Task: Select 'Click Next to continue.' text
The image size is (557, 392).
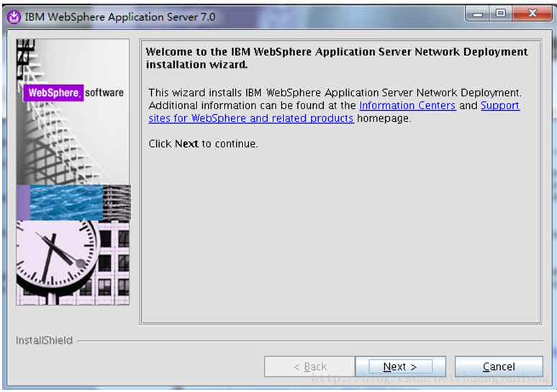Action: click(x=203, y=144)
